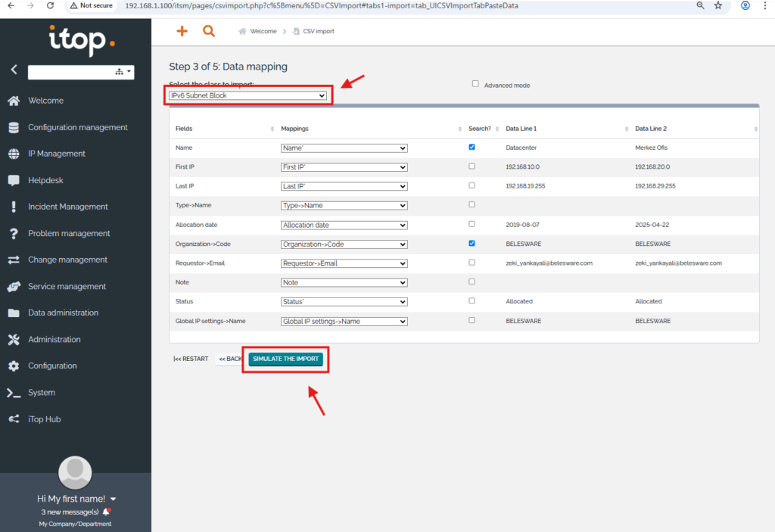The height and width of the screenshot is (532, 775).
Task: Open the Data administration menu
Action: (x=63, y=313)
